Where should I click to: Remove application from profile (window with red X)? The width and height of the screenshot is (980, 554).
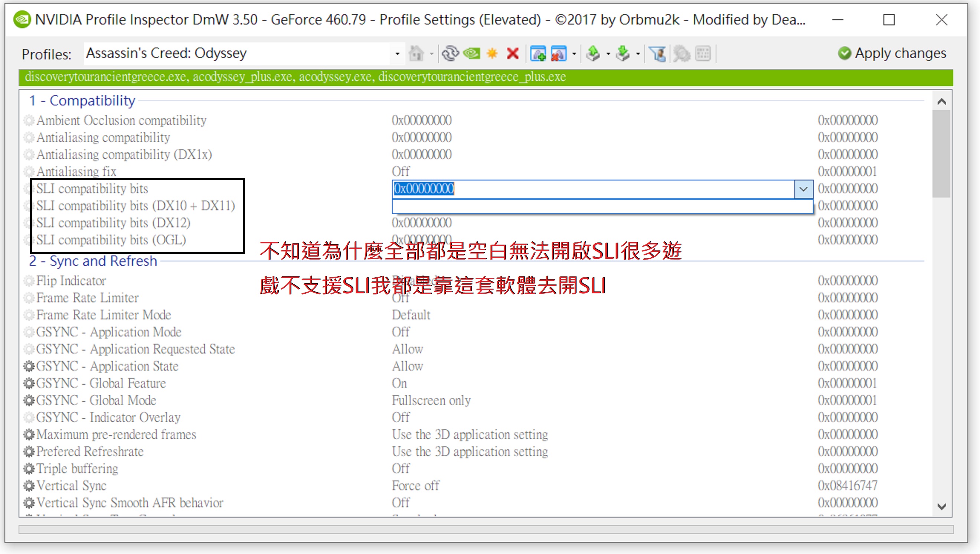[x=558, y=53]
